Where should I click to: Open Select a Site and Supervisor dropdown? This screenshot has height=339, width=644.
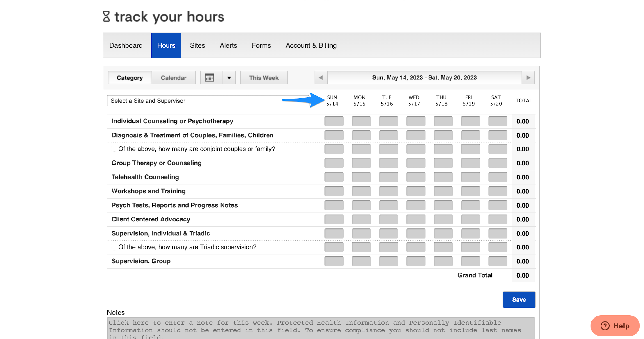click(208, 101)
